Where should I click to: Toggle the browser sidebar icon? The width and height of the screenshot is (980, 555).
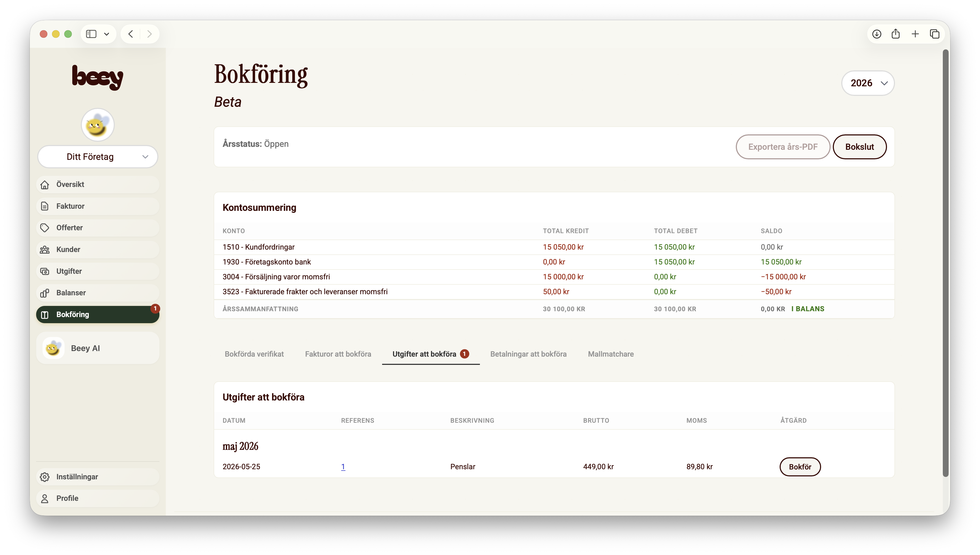point(91,34)
